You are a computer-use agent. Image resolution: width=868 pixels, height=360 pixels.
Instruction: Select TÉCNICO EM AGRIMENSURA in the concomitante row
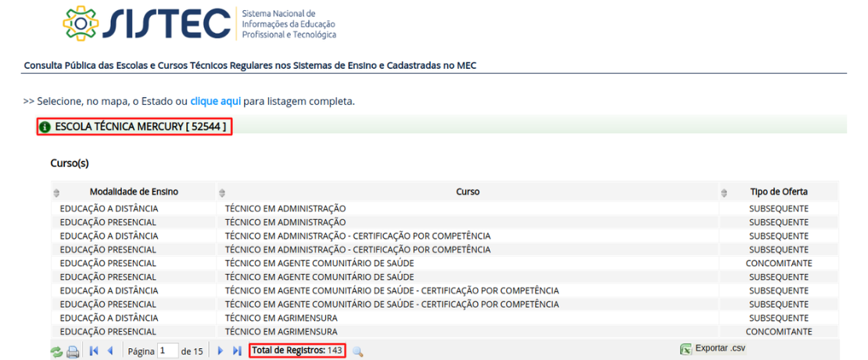tap(282, 332)
